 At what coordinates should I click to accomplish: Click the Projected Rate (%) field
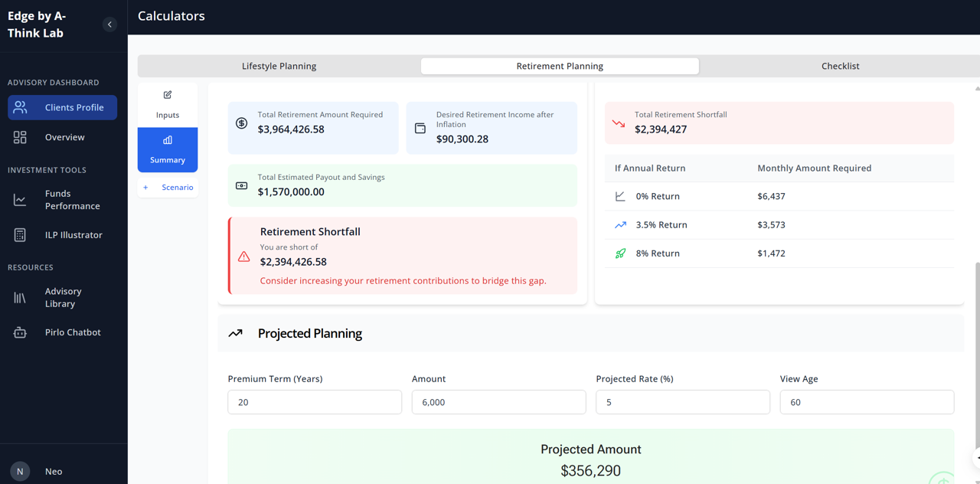pos(683,402)
